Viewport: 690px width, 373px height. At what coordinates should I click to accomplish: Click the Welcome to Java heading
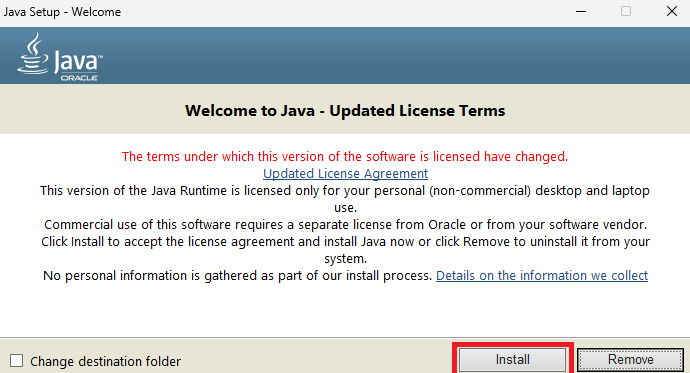[x=345, y=110]
